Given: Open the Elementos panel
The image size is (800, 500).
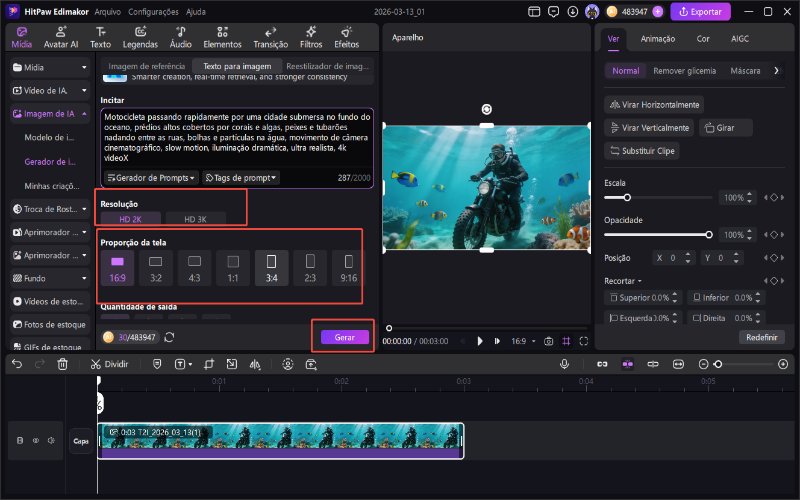Looking at the screenshot, I should [222, 37].
